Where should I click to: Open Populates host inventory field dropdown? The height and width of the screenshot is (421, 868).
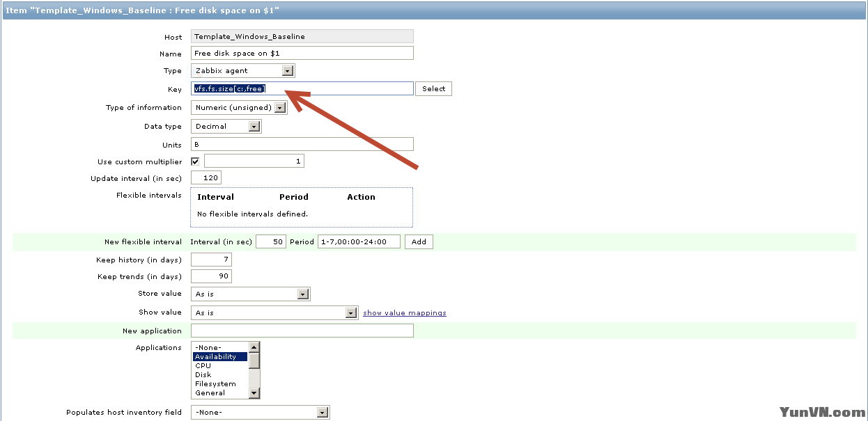pyautogui.click(x=260, y=412)
